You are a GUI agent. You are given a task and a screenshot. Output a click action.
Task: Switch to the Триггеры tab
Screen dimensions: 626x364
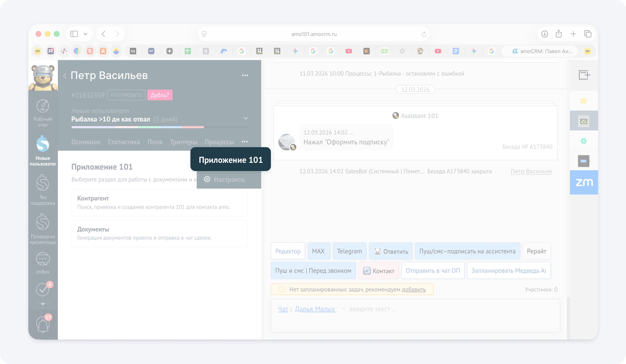pos(183,142)
